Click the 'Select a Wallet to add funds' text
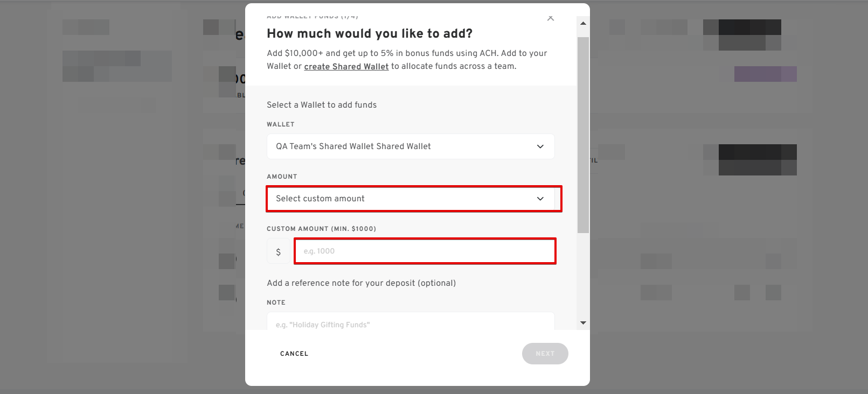This screenshot has width=868, height=394. tap(322, 105)
